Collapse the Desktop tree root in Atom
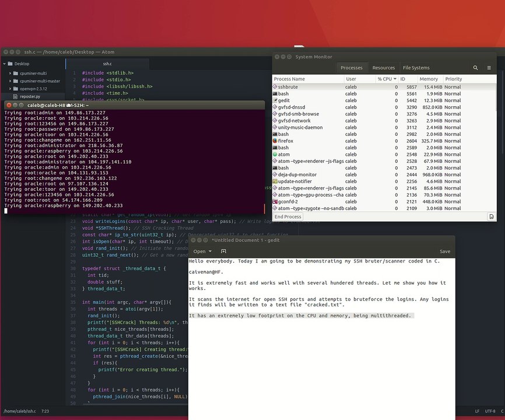The image size is (505, 420). click(5, 64)
